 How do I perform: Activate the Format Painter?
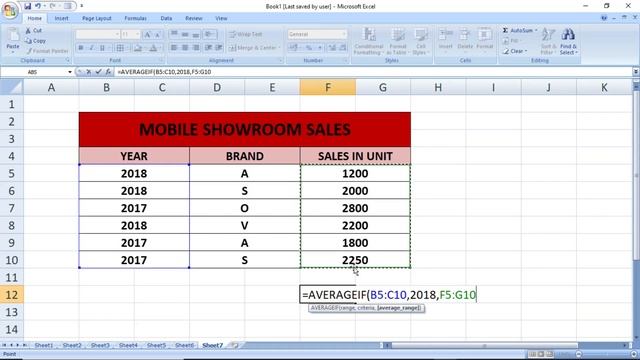(46, 51)
